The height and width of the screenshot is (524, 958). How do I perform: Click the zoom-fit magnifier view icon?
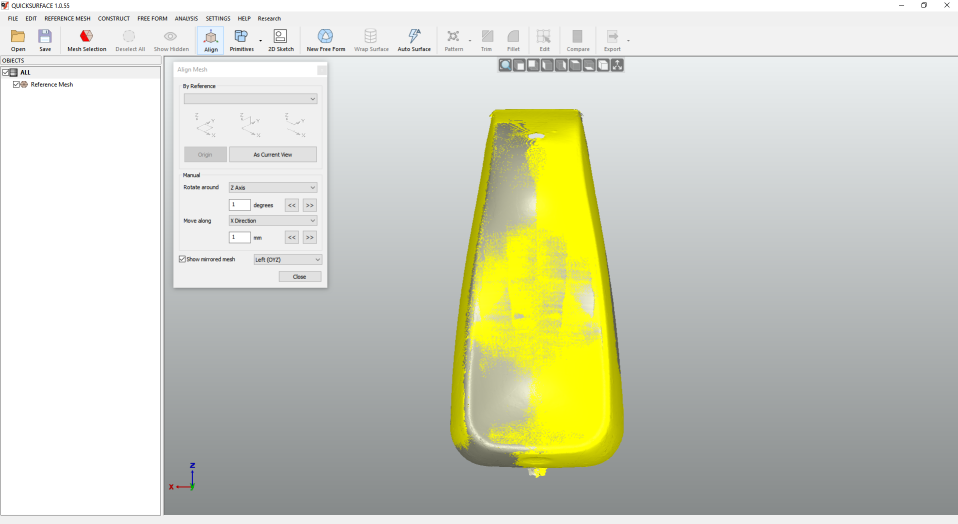505,65
